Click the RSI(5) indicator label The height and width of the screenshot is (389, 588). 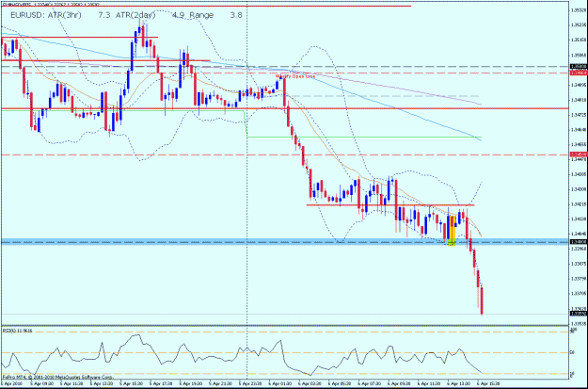click(18, 331)
